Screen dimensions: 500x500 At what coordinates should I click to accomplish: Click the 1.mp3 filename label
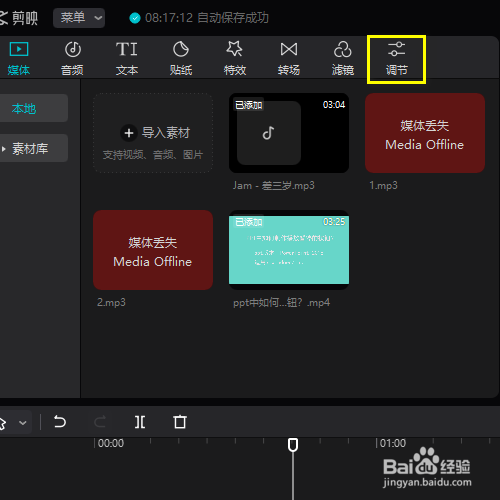tap(383, 185)
